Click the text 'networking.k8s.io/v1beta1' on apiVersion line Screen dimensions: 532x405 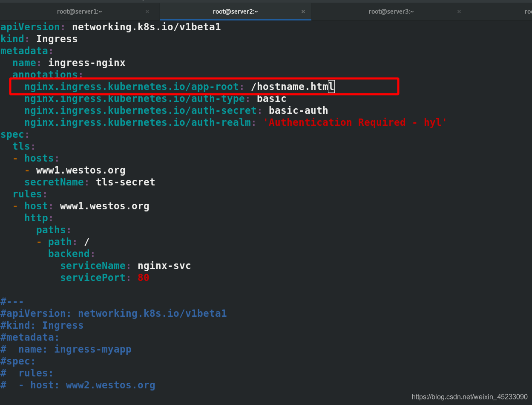pyautogui.click(x=147, y=27)
